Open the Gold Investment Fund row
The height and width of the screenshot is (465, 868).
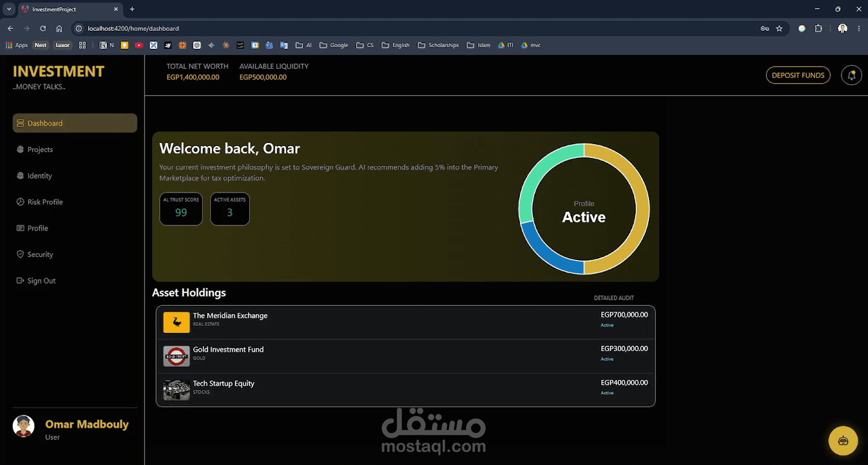click(405, 356)
